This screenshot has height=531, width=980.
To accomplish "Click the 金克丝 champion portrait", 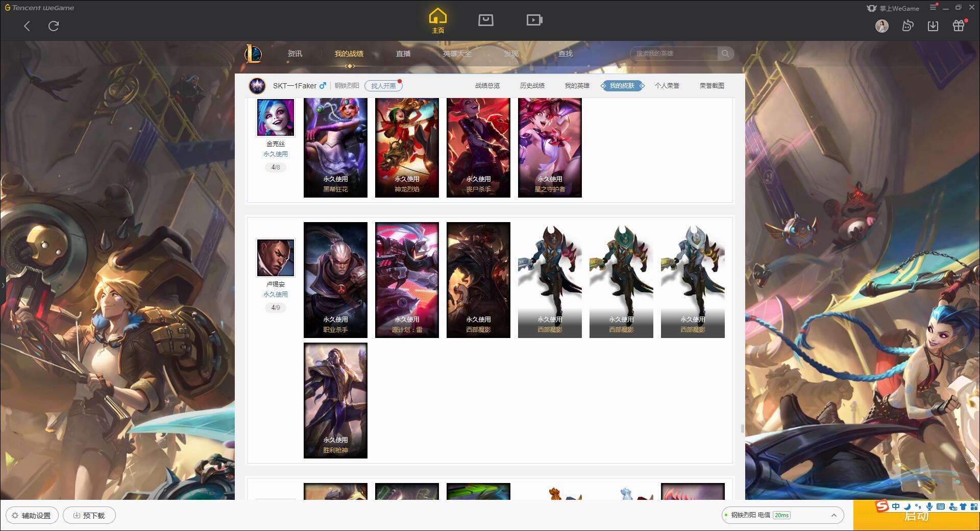I will (276, 117).
